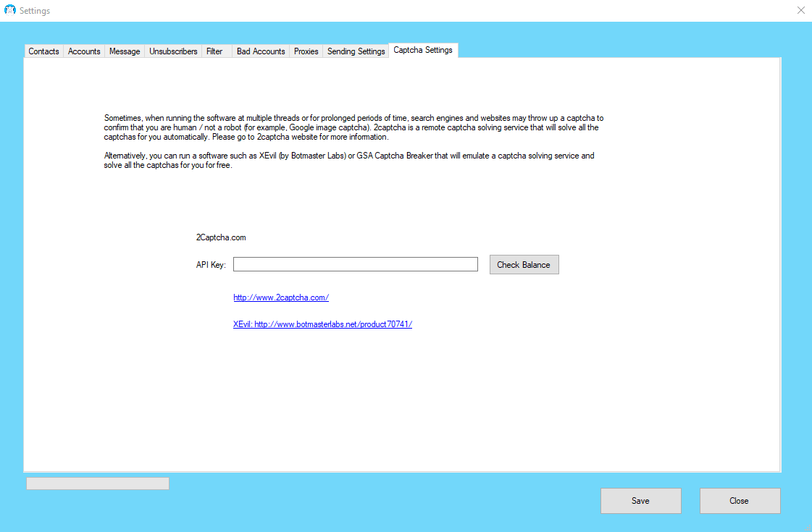
Task: Go to Unsubscribers tab
Action: pos(173,51)
